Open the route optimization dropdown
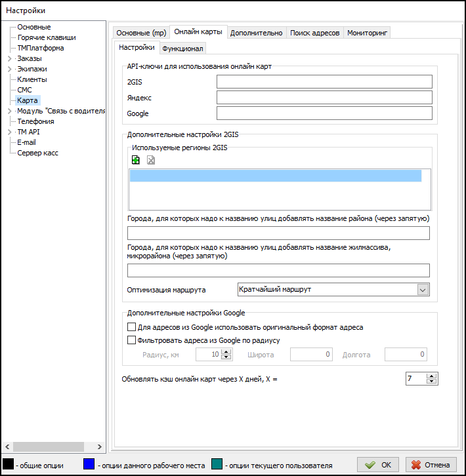Viewport: 466px width, 476px height. 423,290
